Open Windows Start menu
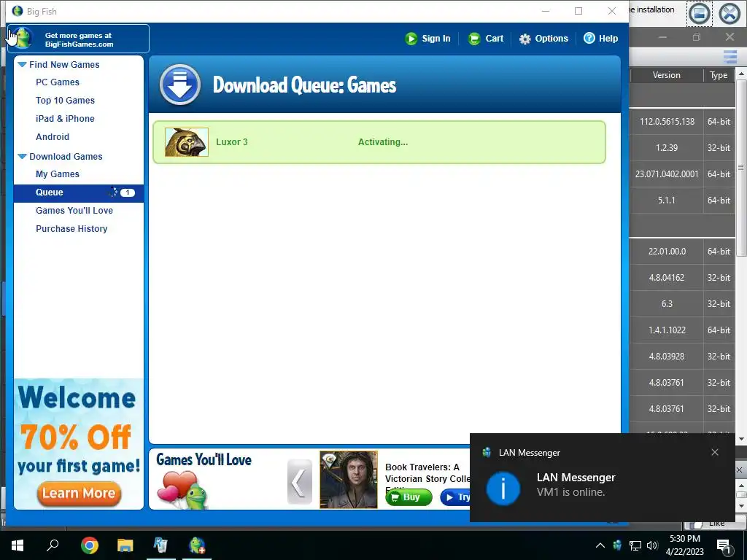 pos(18,545)
